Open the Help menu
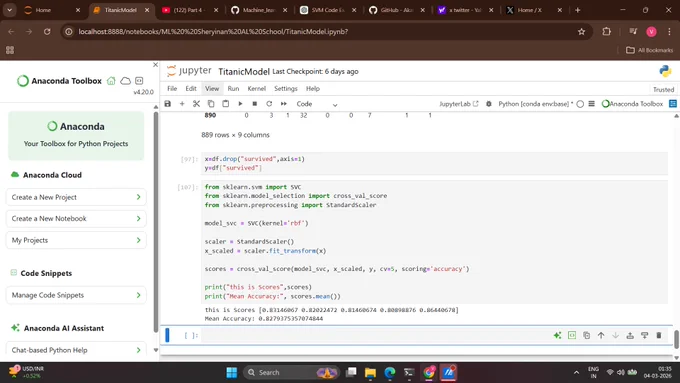Image resolution: width=680 pixels, height=383 pixels. (313, 88)
